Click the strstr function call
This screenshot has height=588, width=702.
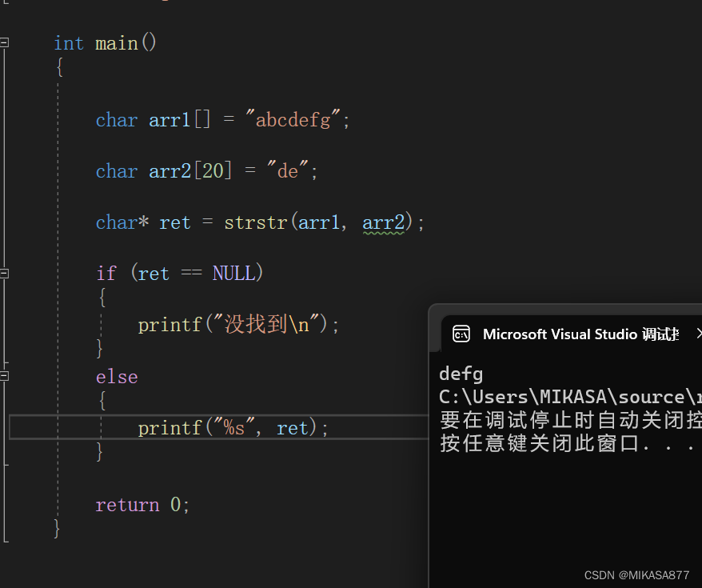click(x=255, y=222)
